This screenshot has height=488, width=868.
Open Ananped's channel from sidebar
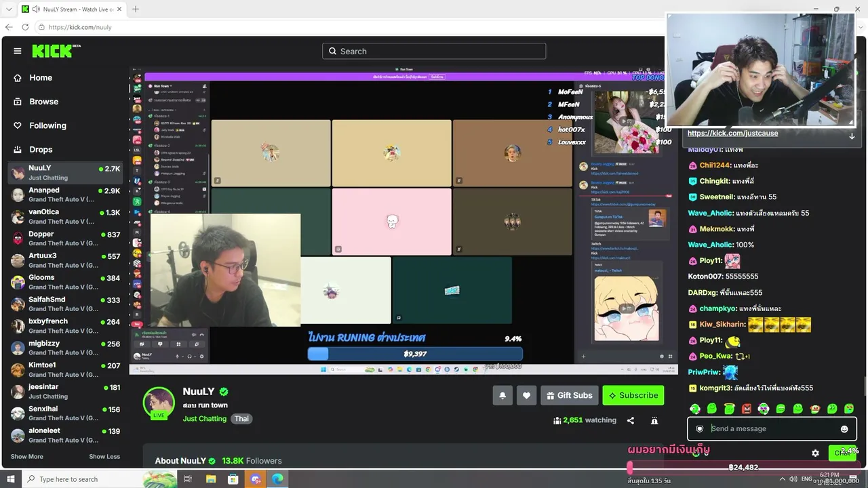(65, 195)
